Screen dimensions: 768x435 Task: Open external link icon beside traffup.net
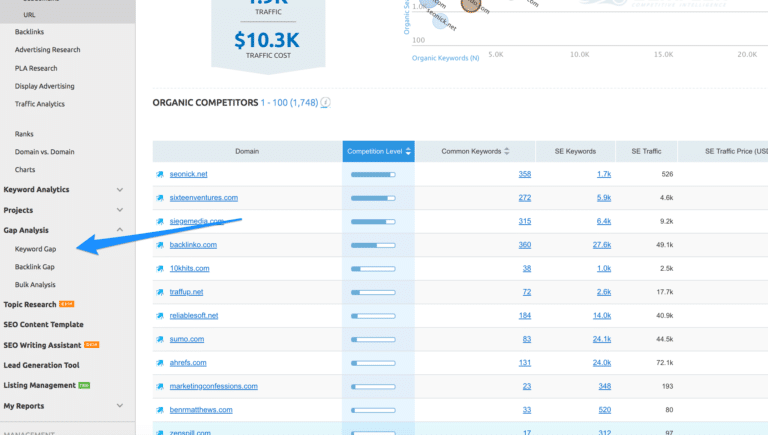(160, 292)
